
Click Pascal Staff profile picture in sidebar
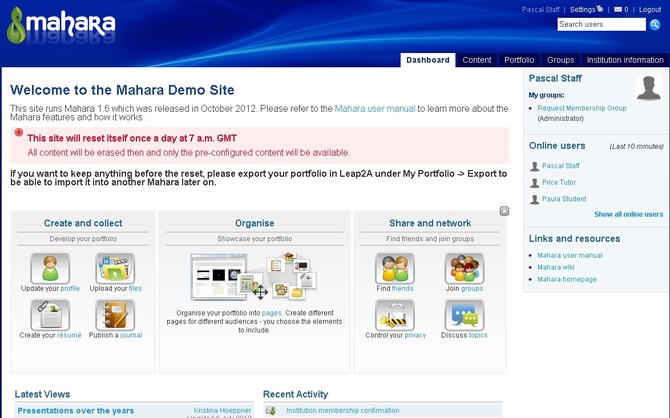[649, 88]
